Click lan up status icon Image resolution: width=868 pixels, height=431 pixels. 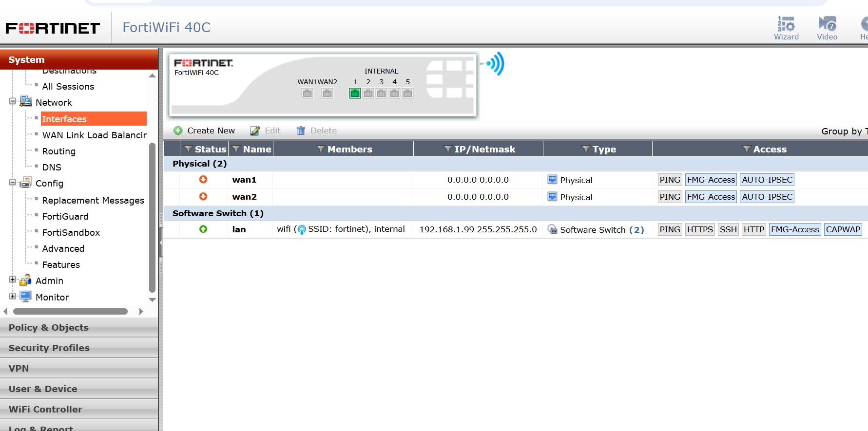203,229
